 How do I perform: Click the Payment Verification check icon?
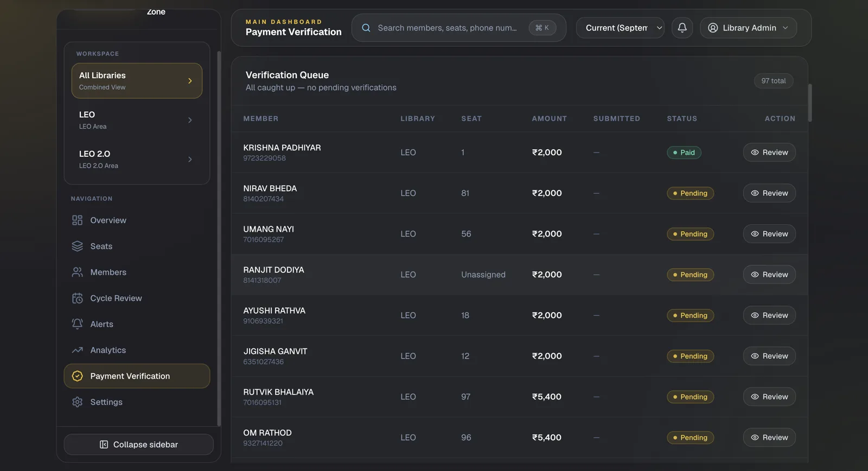[x=78, y=376]
